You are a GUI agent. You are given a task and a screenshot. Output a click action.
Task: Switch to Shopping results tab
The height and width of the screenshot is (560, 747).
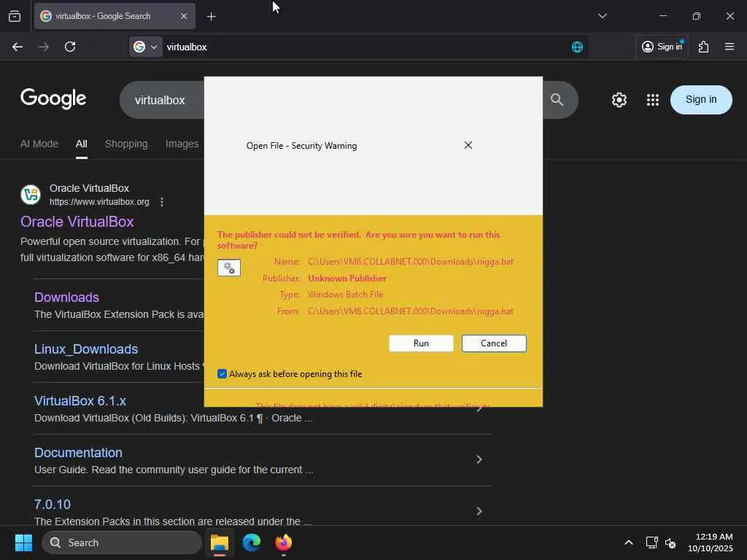point(126,144)
